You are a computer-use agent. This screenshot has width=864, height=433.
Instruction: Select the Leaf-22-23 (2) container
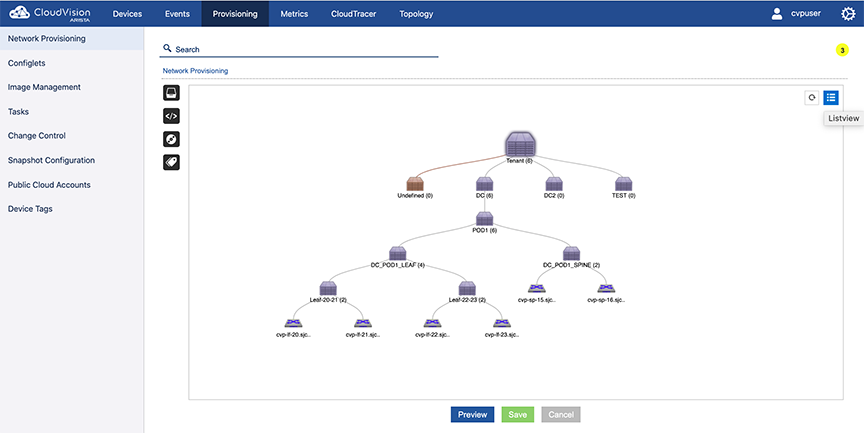coord(467,288)
